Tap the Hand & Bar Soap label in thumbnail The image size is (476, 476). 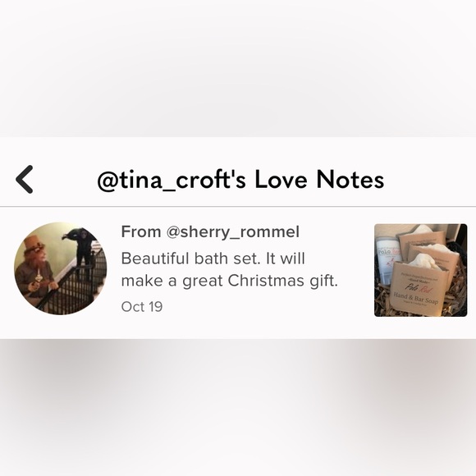point(416,297)
